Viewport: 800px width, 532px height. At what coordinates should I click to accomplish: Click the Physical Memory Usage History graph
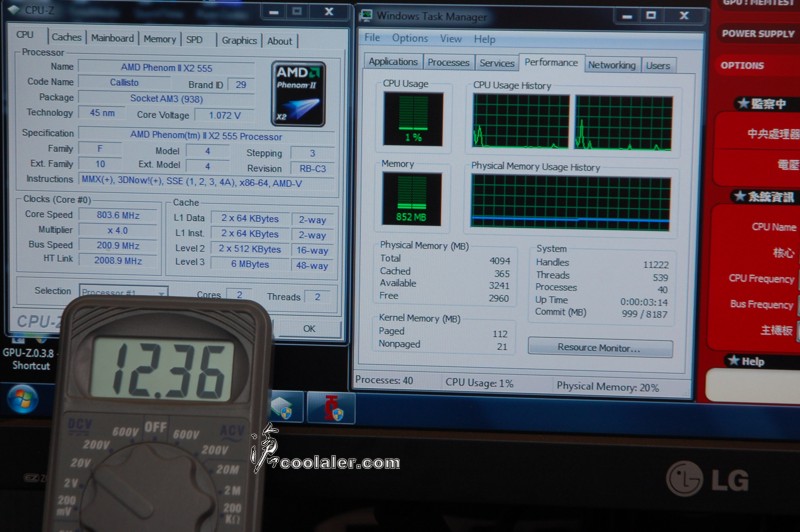(x=570, y=203)
